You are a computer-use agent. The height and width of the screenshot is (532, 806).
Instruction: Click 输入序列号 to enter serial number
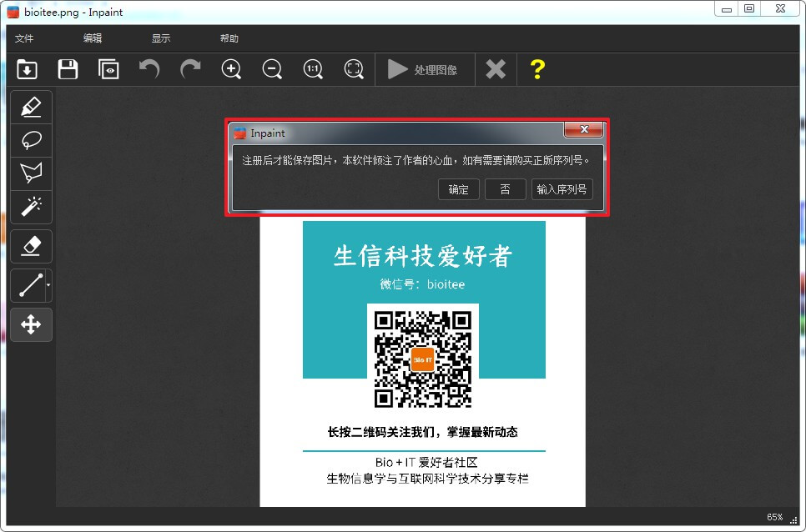point(562,189)
